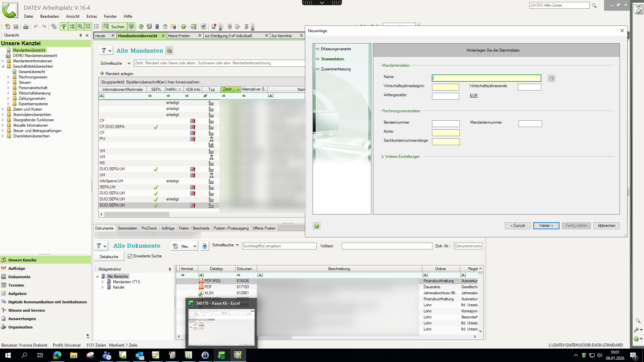Click the filter icon beside Alle Dokumente
Screen dimensions: 644x362
pyautogui.click(x=99, y=246)
